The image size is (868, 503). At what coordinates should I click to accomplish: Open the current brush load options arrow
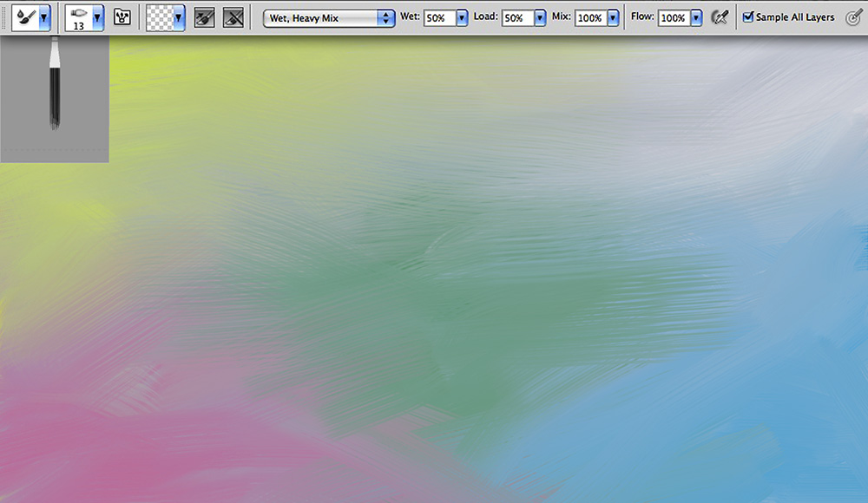tap(178, 17)
